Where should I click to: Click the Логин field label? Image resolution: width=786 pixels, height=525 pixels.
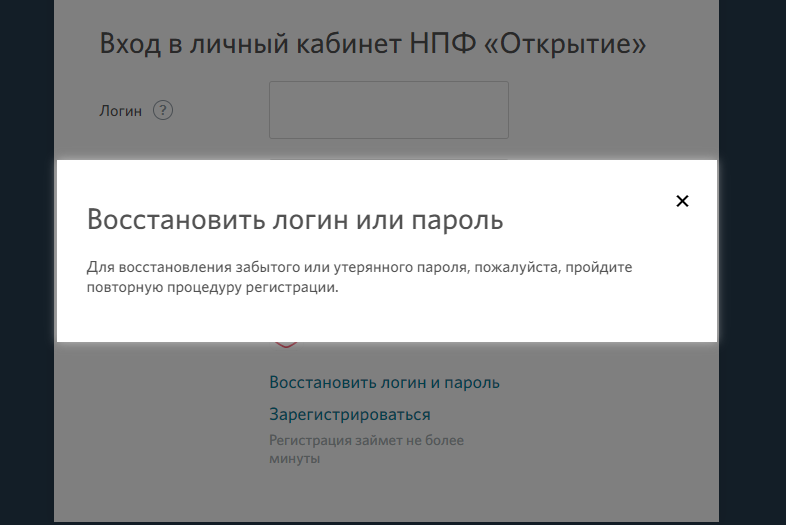tap(120, 111)
